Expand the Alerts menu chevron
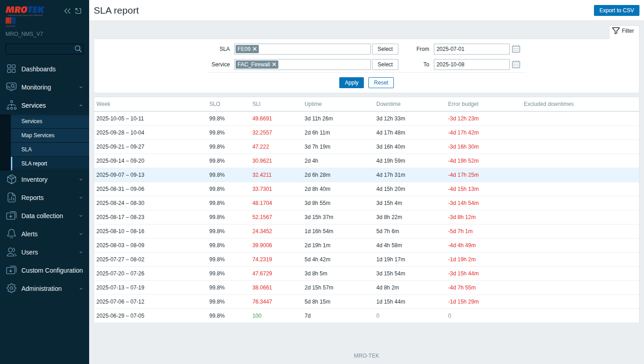The height and width of the screenshot is (364, 644). point(81,234)
